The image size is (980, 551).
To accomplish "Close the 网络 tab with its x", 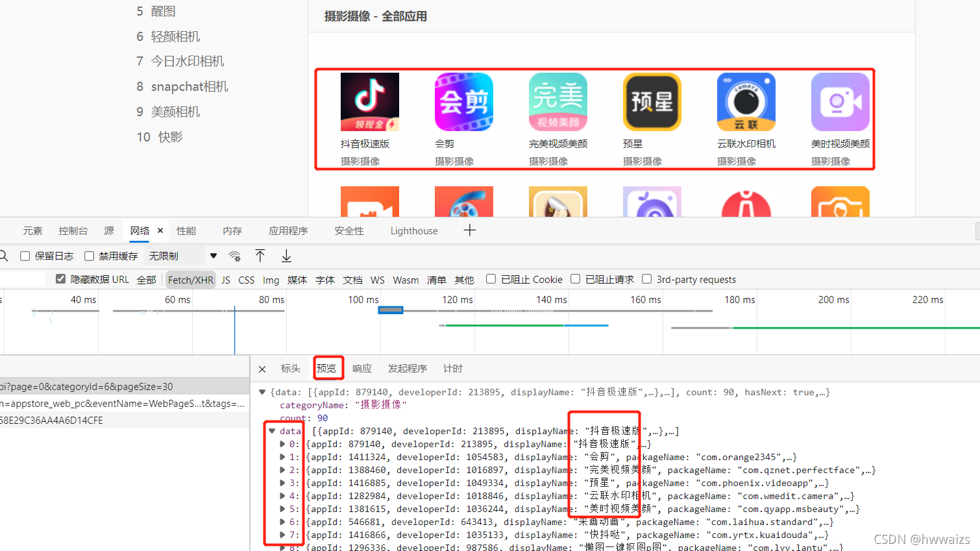I will click(x=160, y=230).
